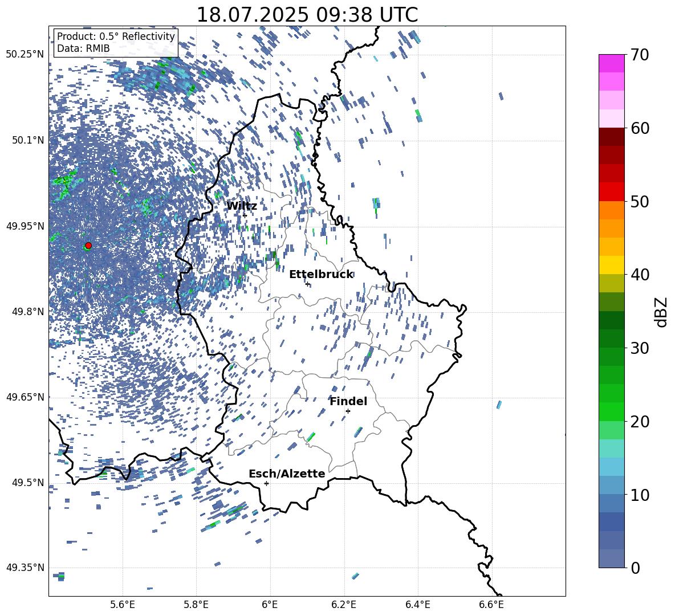Viewport: 675px width, 616px height.
Task: Click the colorbar tick label 0
Action: coord(635,568)
